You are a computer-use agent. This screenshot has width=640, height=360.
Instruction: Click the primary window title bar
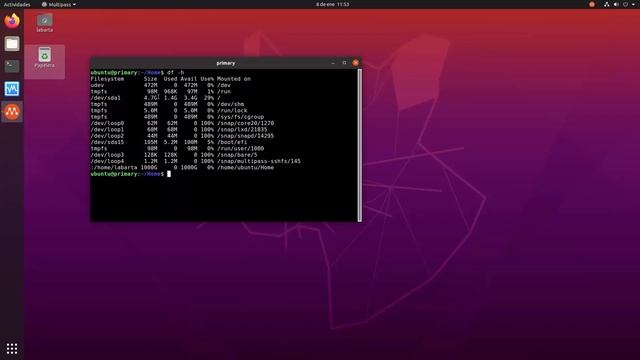tap(226, 63)
